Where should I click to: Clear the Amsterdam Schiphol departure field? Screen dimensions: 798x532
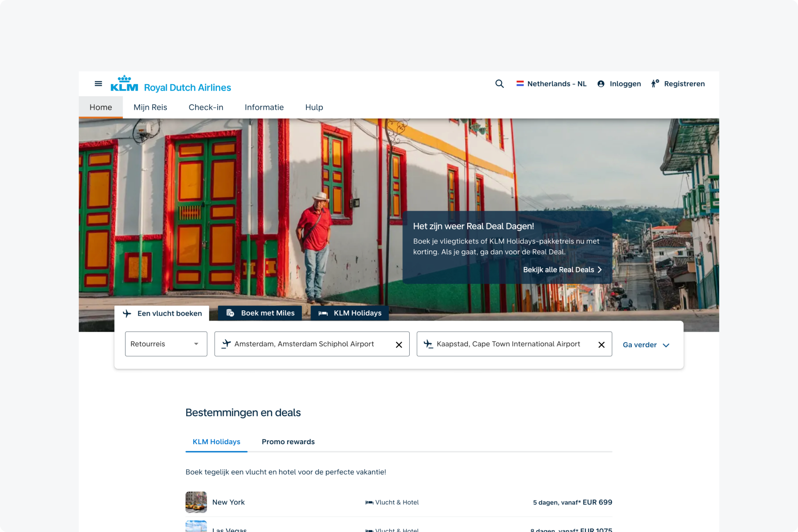(399, 344)
